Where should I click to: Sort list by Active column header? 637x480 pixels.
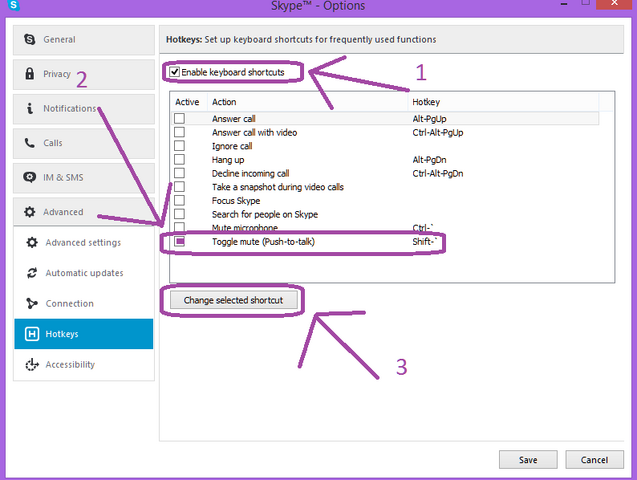click(188, 102)
